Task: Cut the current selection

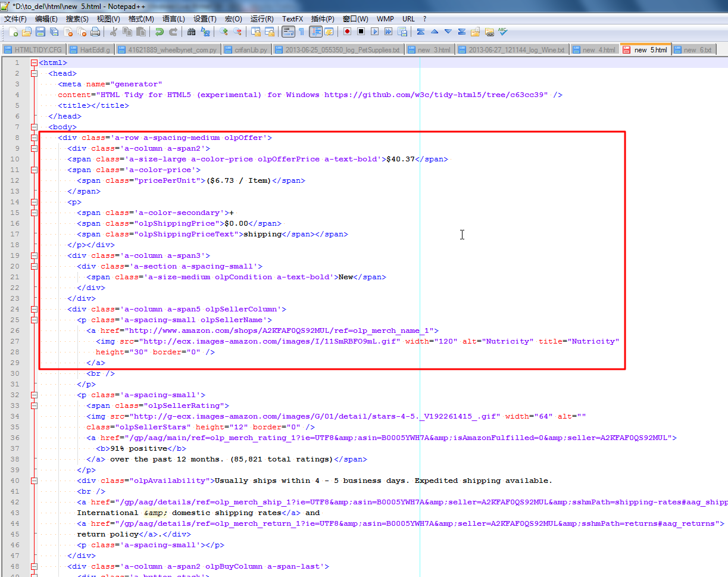Action: tap(114, 33)
